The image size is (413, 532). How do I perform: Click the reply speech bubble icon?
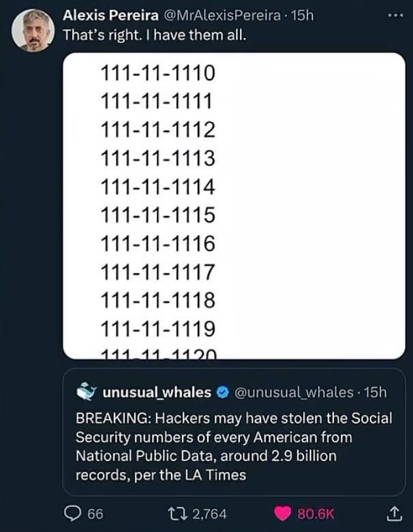click(72, 514)
